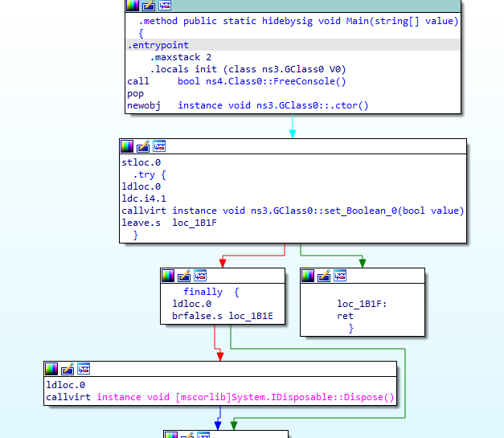This screenshot has height=438, width=504.
Task: Click the node color icon on the loc_1B1F ret node
Action: [x=308, y=276]
